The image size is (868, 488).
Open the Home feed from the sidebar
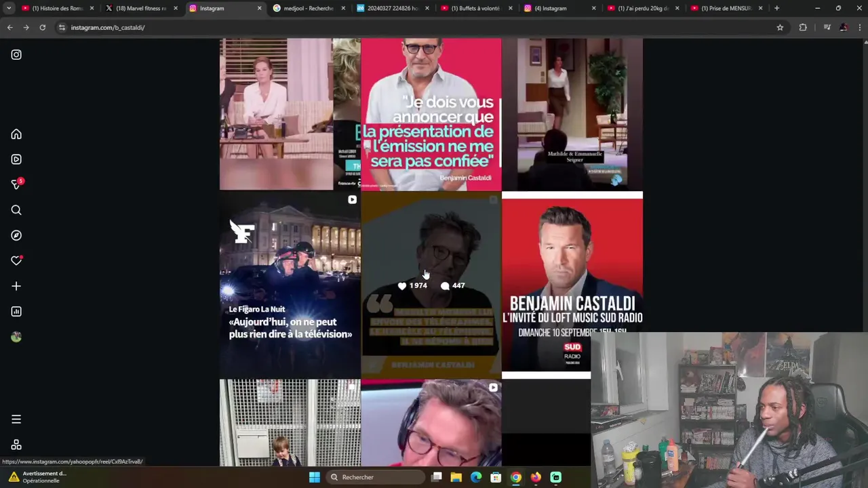pos(16,134)
